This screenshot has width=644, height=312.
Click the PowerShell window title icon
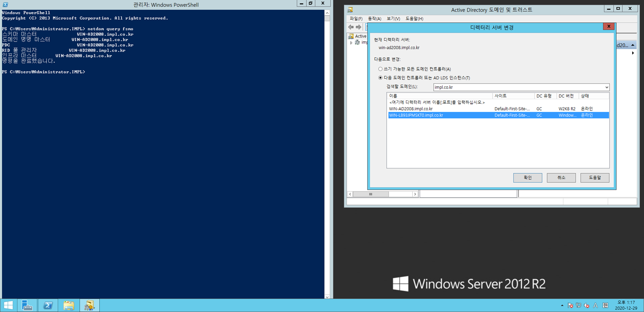pos(5,5)
